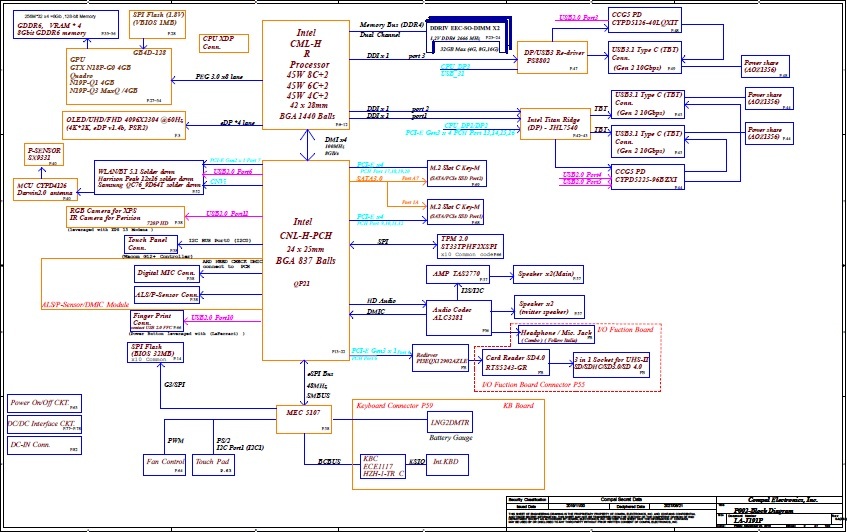
Task: Select the CPU XDP Conn. block
Action: (x=225, y=43)
